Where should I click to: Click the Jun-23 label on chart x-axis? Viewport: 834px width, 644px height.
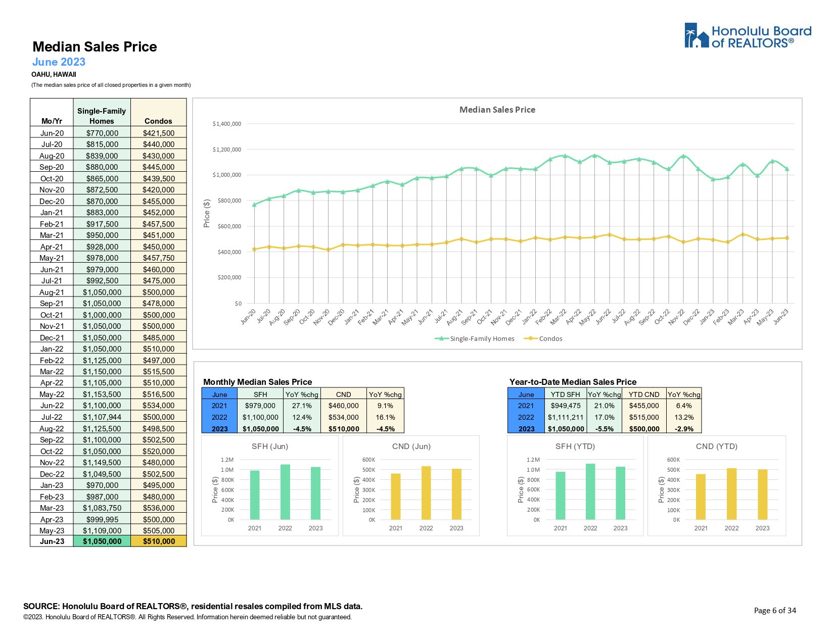tap(781, 316)
